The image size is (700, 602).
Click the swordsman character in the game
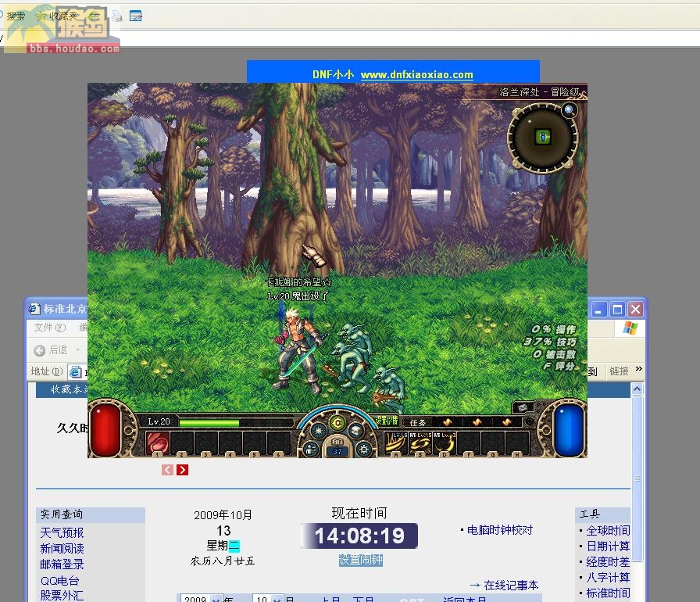click(x=298, y=349)
